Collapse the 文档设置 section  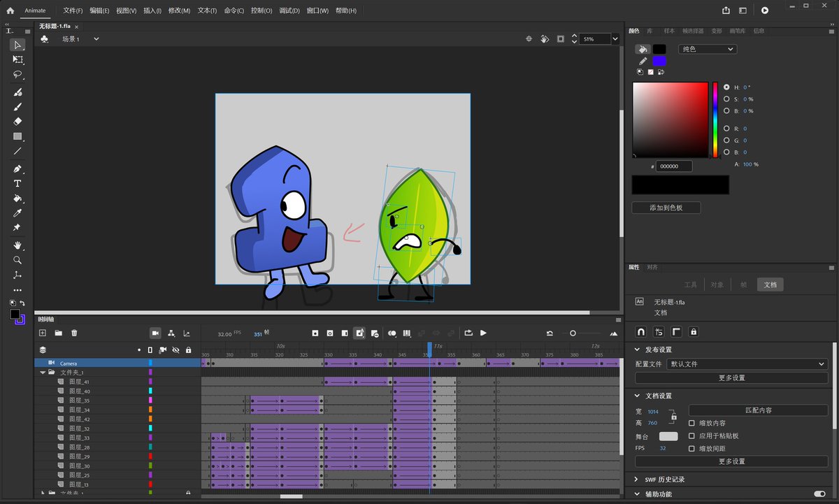637,396
